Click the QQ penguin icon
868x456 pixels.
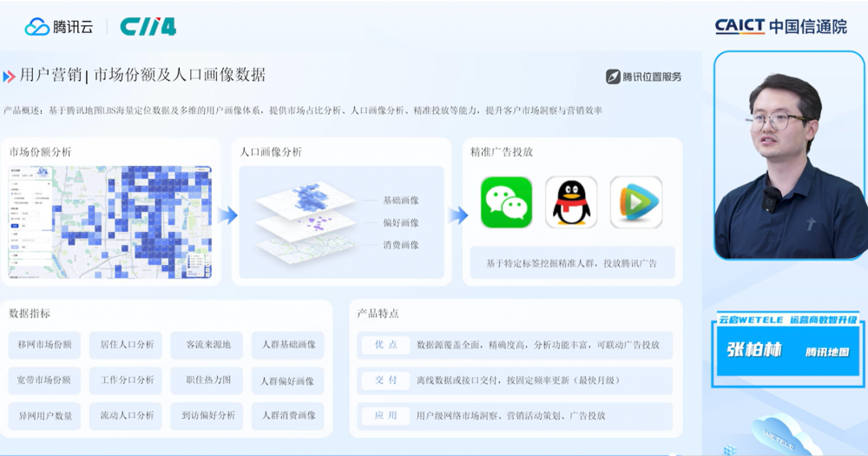[571, 202]
